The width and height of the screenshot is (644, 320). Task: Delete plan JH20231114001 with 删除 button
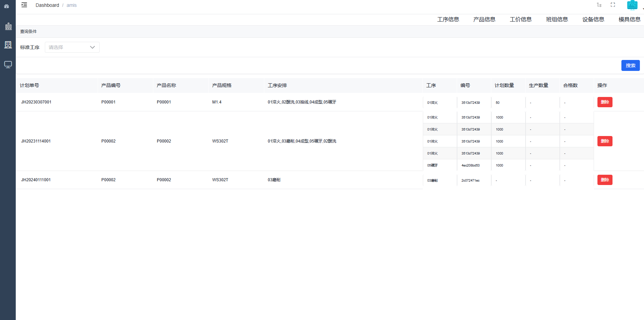pyautogui.click(x=605, y=141)
